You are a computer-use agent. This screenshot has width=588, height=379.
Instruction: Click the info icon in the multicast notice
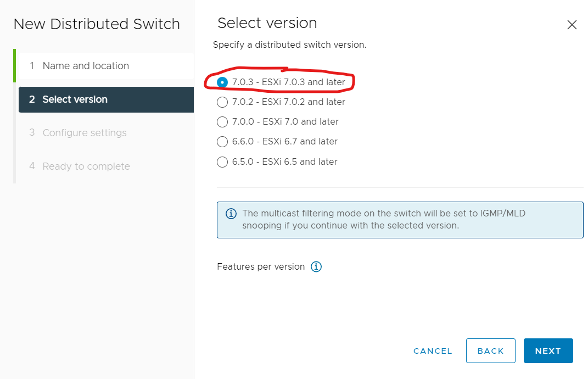click(x=231, y=214)
